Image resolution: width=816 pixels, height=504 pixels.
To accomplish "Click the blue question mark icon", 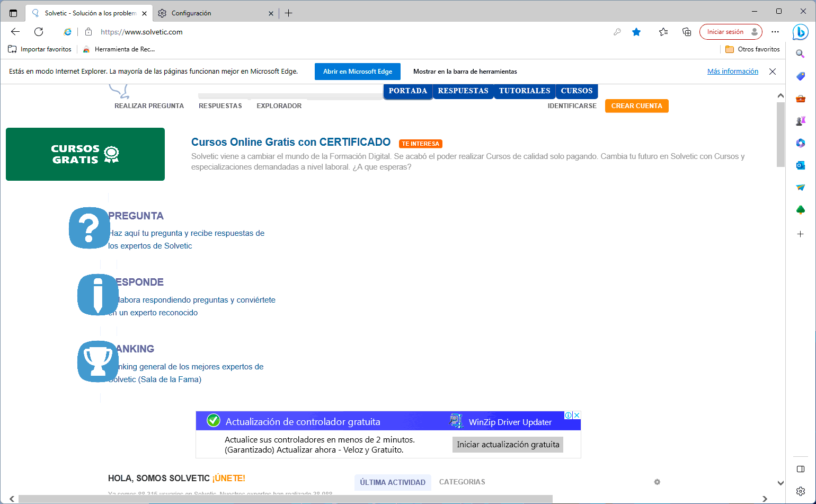I will [x=90, y=228].
